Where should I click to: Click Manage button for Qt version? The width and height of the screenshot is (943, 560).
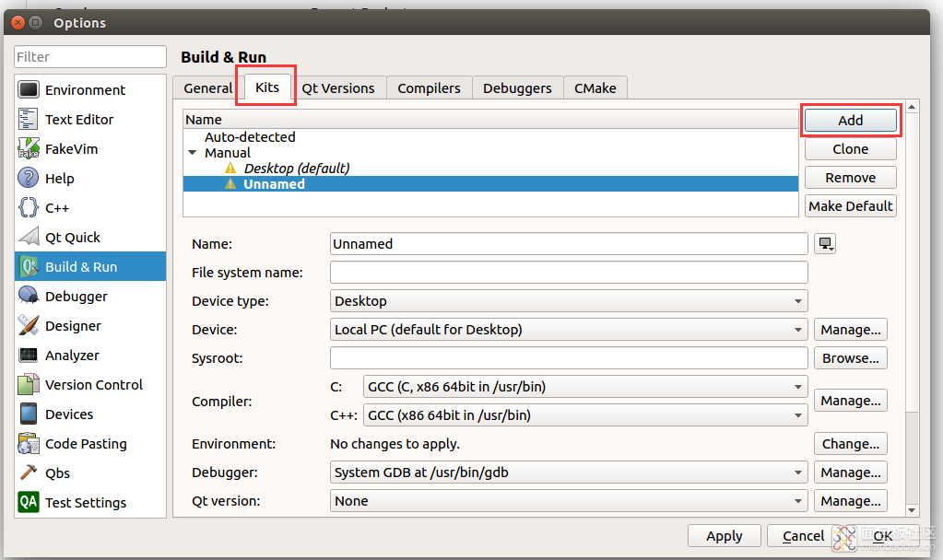[x=851, y=500]
